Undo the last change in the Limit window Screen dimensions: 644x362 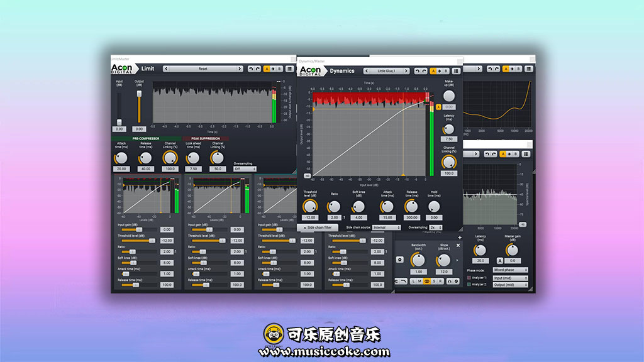[x=250, y=69]
